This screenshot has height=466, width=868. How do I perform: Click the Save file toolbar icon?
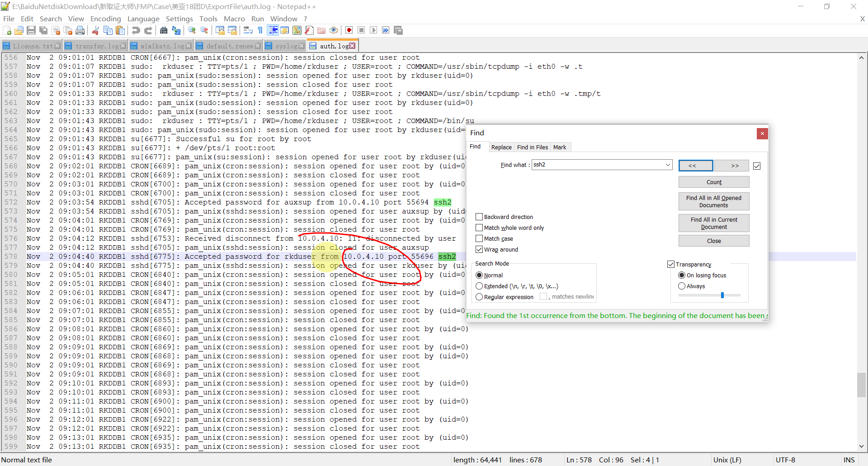[31, 30]
